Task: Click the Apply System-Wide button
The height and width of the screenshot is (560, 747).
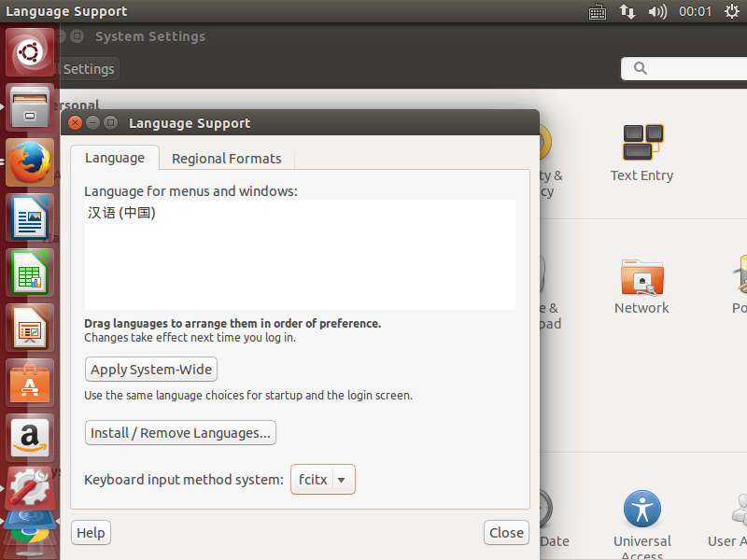Action: [x=151, y=369]
